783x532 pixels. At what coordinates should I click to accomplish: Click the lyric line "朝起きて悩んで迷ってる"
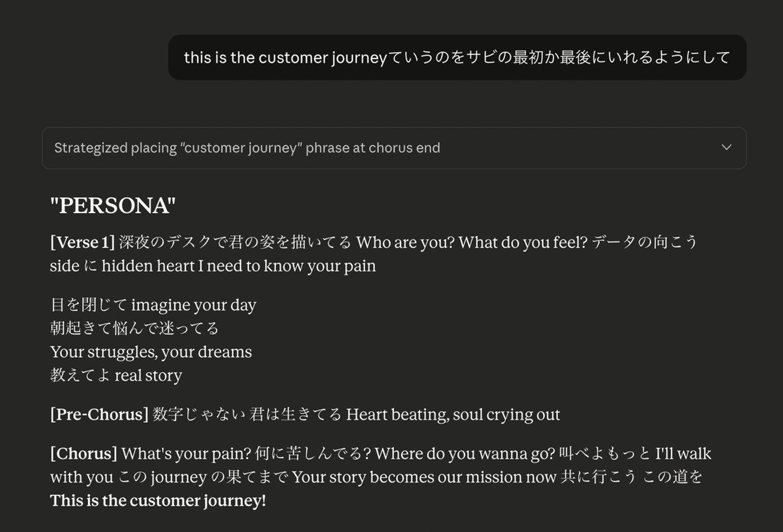[x=134, y=328]
